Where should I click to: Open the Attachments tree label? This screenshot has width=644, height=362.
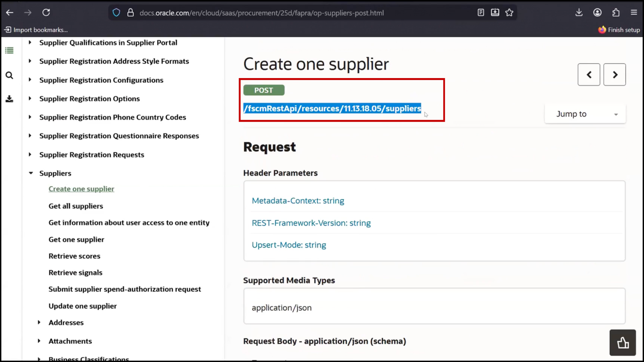70,341
